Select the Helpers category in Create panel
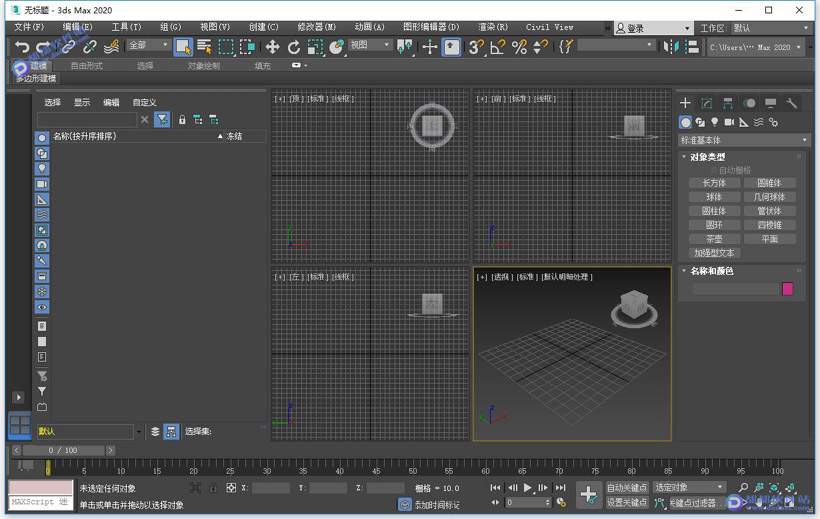Viewport: 820px width, 519px height. point(744,122)
